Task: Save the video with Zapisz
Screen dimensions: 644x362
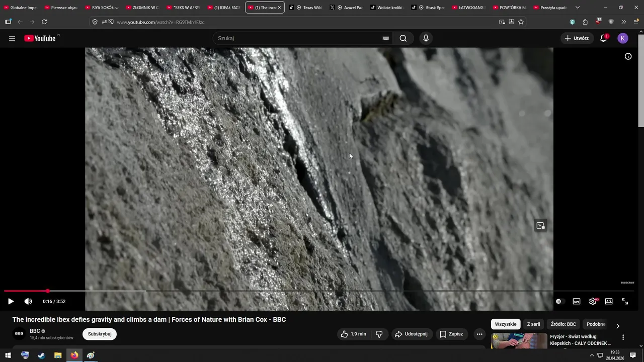Action: 451,334
